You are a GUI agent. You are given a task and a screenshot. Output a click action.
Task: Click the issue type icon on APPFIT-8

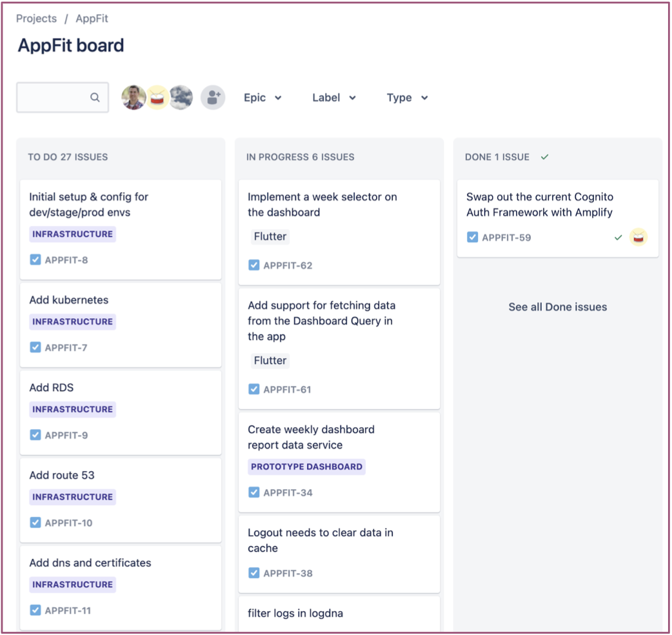pyautogui.click(x=35, y=259)
